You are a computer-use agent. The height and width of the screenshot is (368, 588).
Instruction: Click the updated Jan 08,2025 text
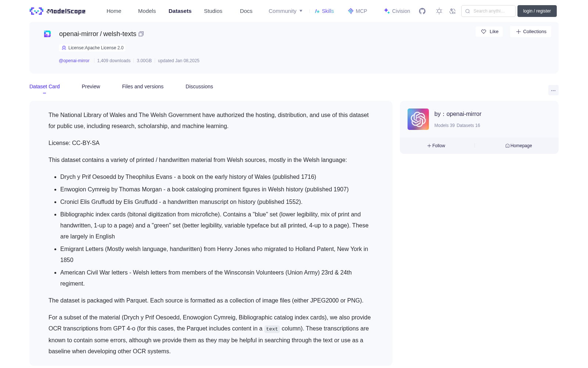click(x=179, y=61)
